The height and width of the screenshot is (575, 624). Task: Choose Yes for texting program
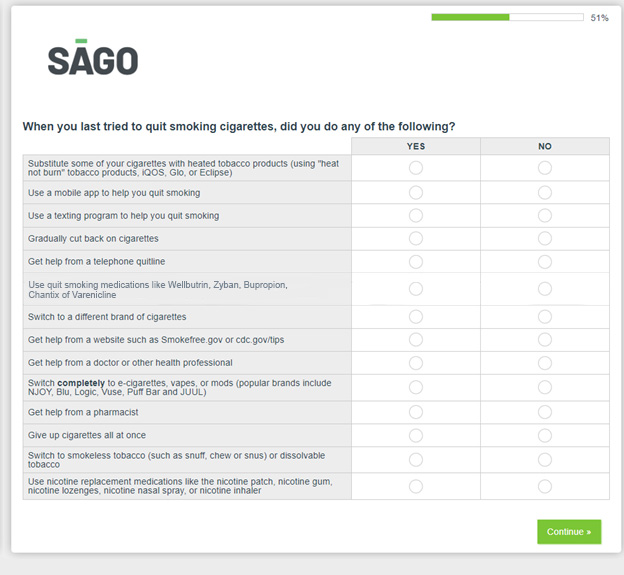pyautogui.click(x=416, y=216)
